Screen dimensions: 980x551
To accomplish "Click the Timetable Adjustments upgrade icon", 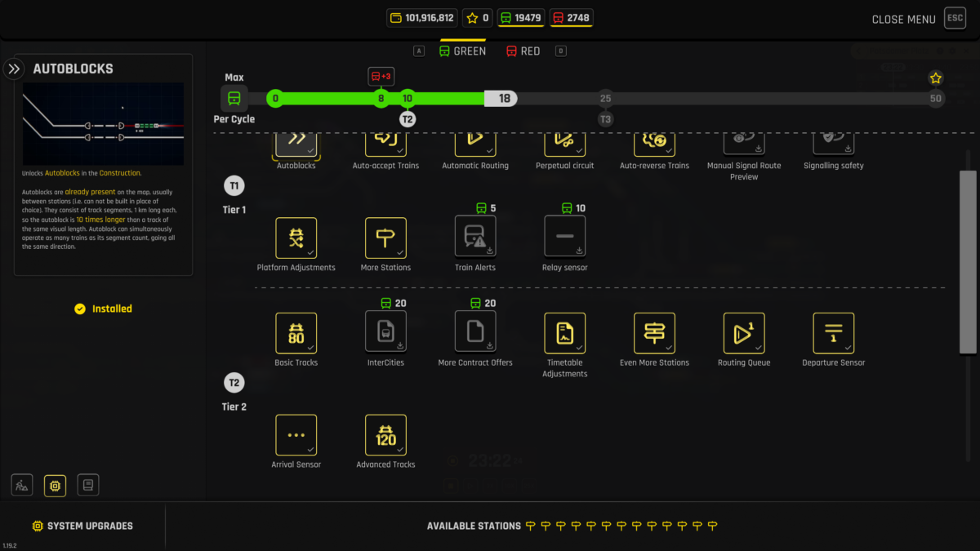I will click(564, 333).
